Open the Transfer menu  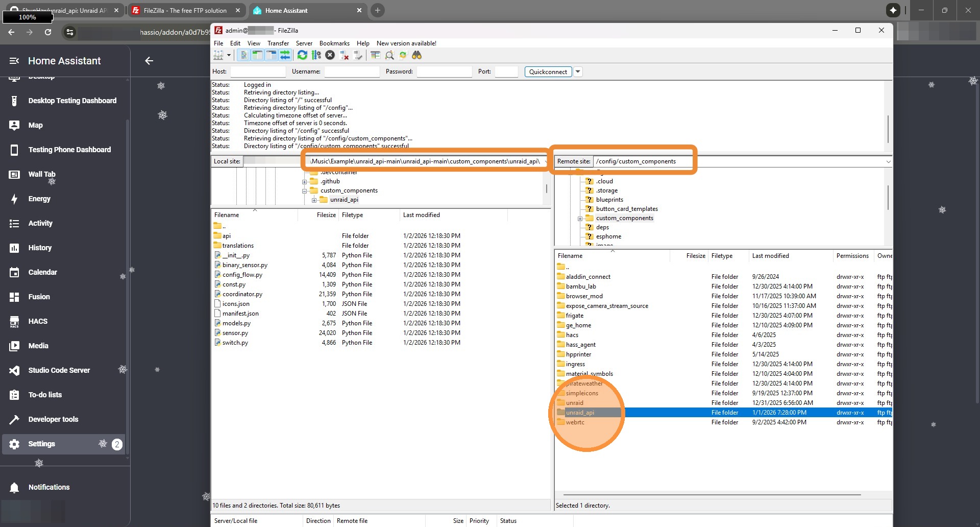(278, 43)
